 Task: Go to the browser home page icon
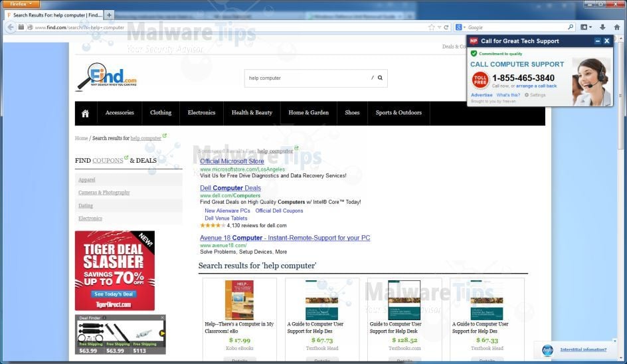(x=617, y=27)
